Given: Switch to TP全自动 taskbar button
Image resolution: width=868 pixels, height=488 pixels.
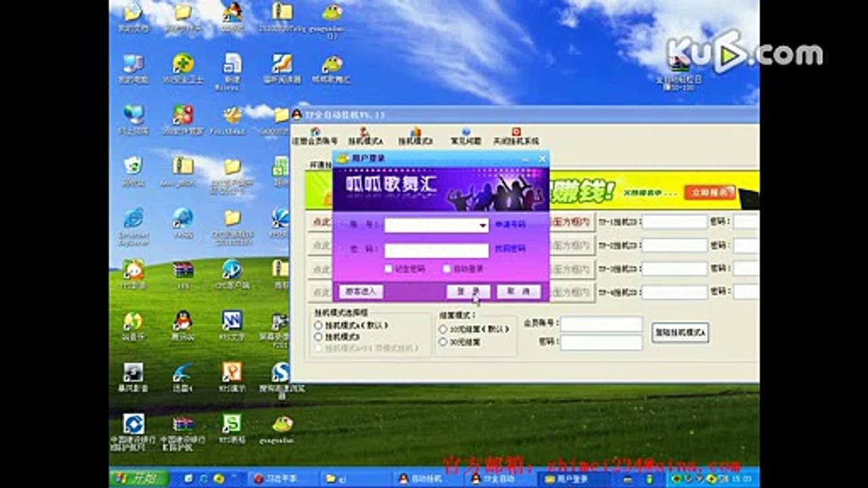Looking at the screenshot, I should [x=498, y=479].
